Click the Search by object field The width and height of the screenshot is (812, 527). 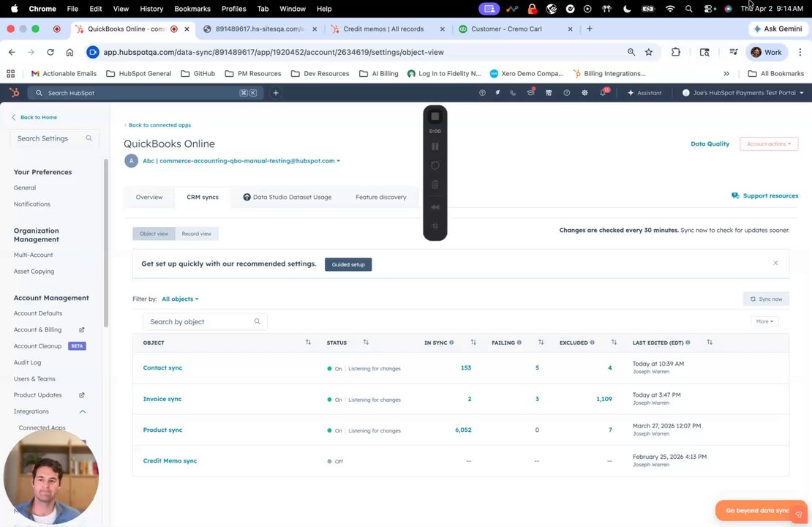tap(205, 322)
